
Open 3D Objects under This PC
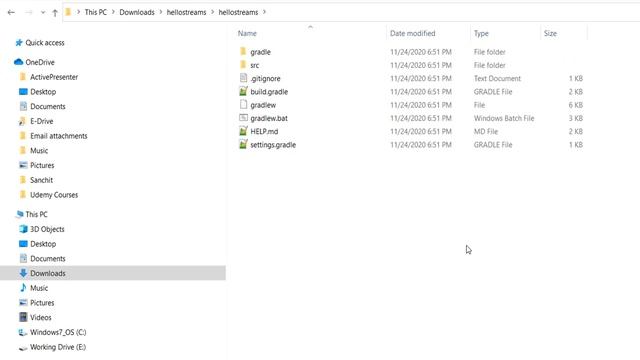[47, 229]
